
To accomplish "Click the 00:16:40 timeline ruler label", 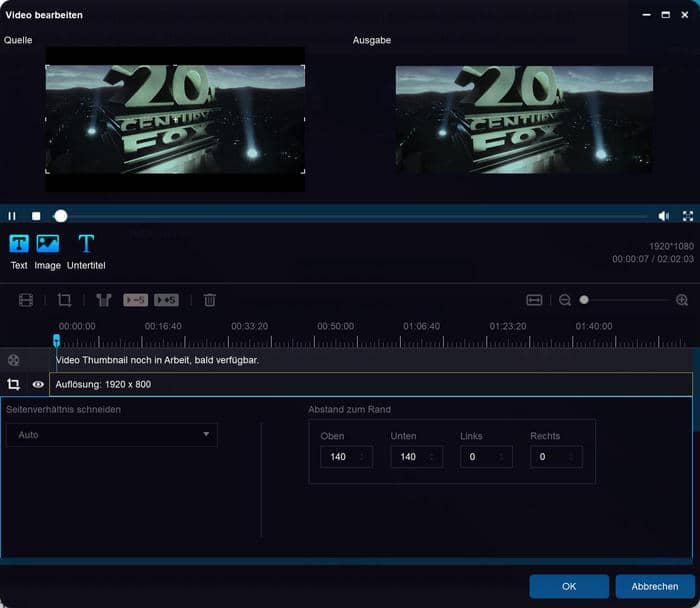I will pos(163,326).
